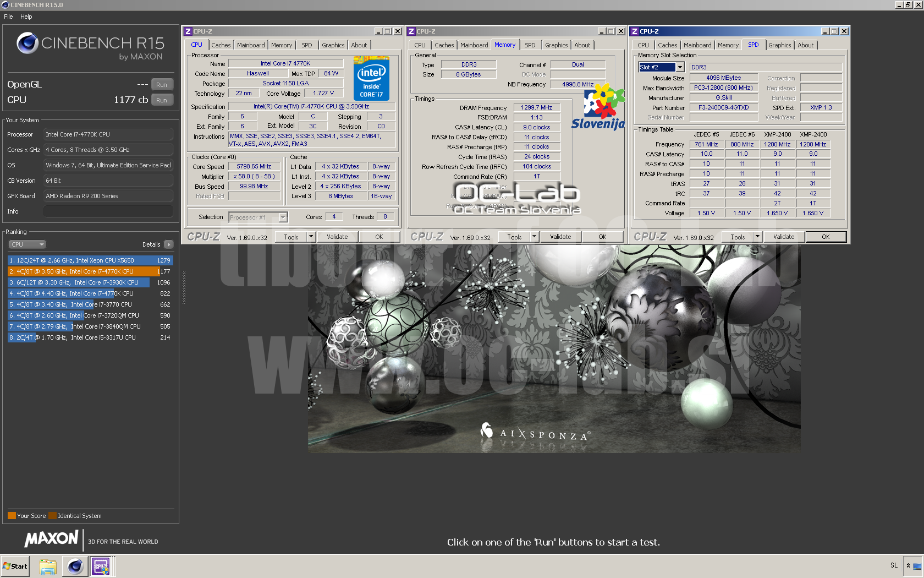This screenshot has height=578, width=924.
Task: Switch to Caches tab in first CPU-Z window
Action: [x=221, y=45]
